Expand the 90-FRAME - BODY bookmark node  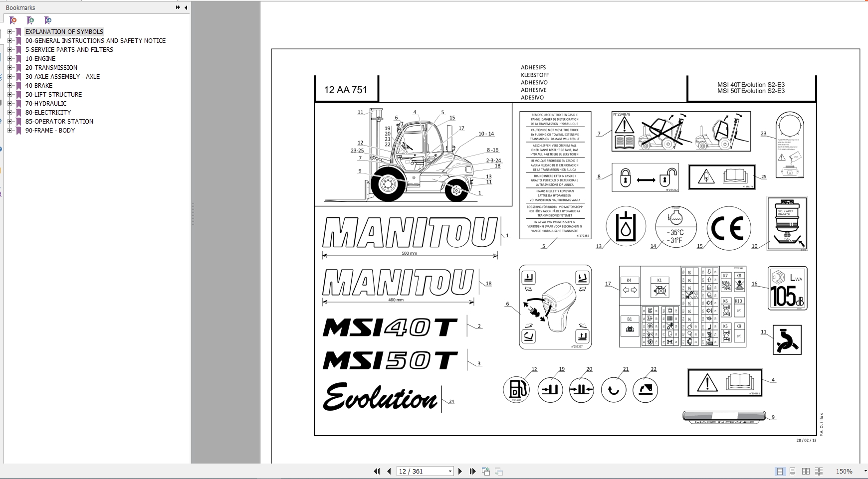9,130
